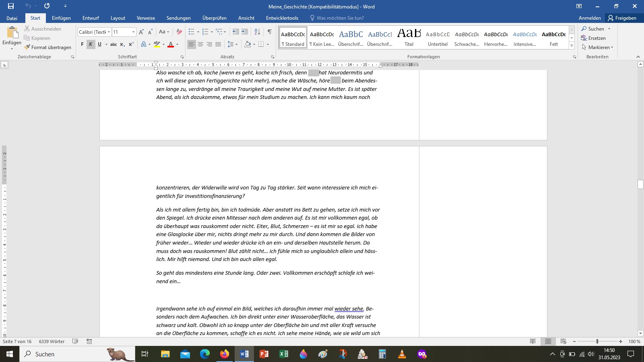Open the font name dropdown (Calibri)
Image resolution: width=644 pixels, height=362 pixels.
109,32
